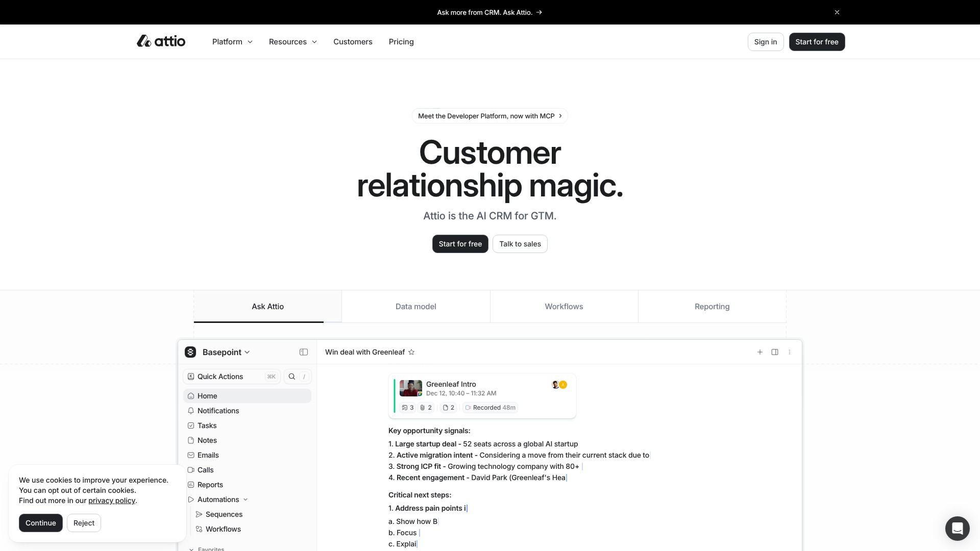Image resolution: width=980 pixels, height=551 pixels.
Task: Open the Notifications sidebar item
Action: [218, 411]
